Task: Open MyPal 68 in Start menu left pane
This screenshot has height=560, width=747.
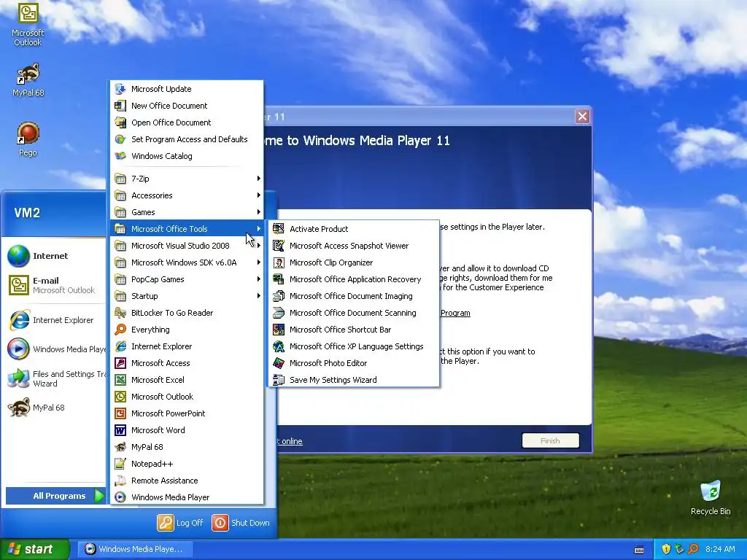Action: (x=54, y=408)
